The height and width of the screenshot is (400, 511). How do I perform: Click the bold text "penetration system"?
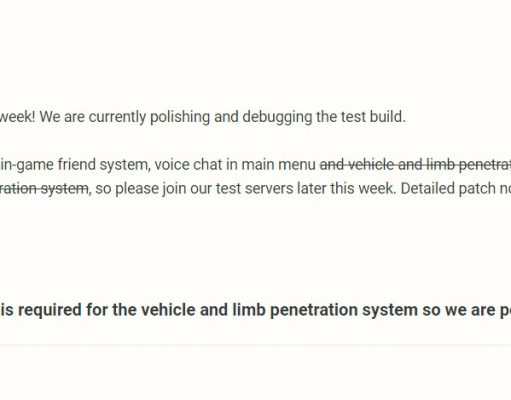[x=344, y=310]
